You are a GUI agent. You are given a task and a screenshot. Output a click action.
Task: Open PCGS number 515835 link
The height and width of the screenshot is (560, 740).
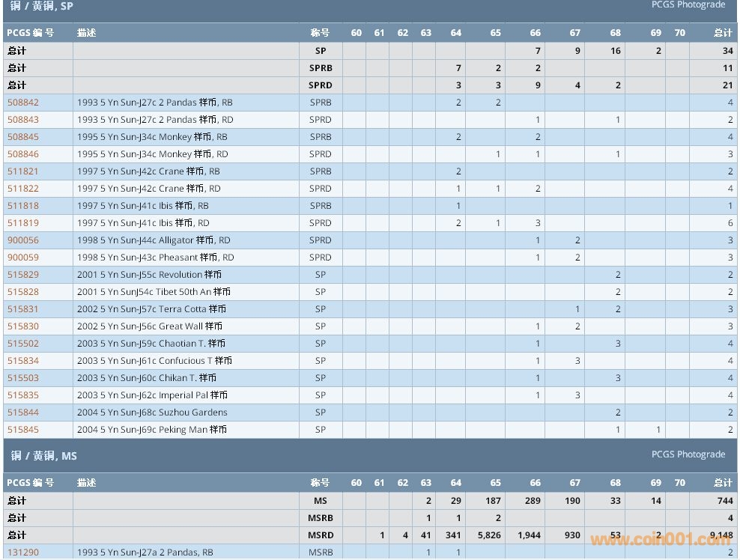[23, 395]
